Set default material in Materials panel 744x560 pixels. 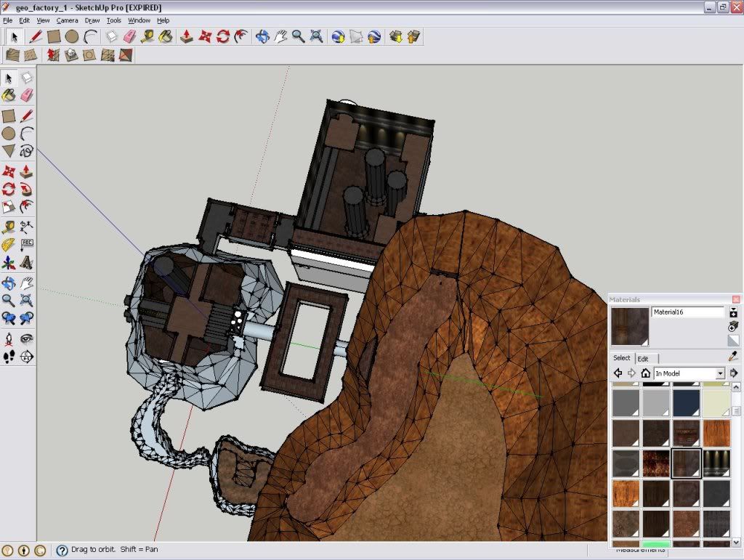733,341
